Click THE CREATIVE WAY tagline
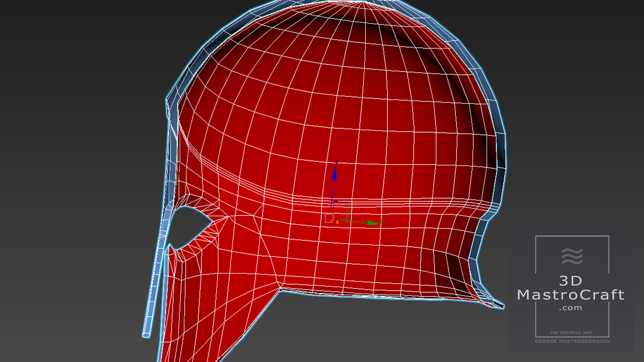644x362 pixels. [x=572, y=333]
